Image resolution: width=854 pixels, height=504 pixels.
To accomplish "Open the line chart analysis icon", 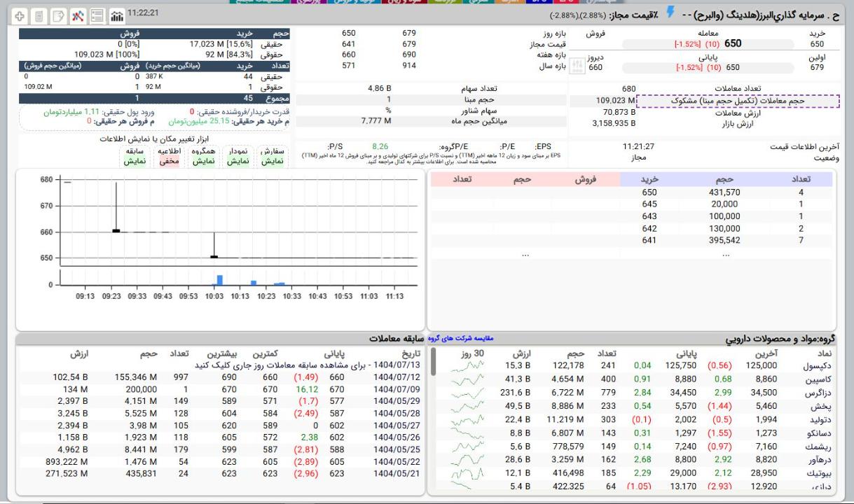I will [x=78, y=15].
